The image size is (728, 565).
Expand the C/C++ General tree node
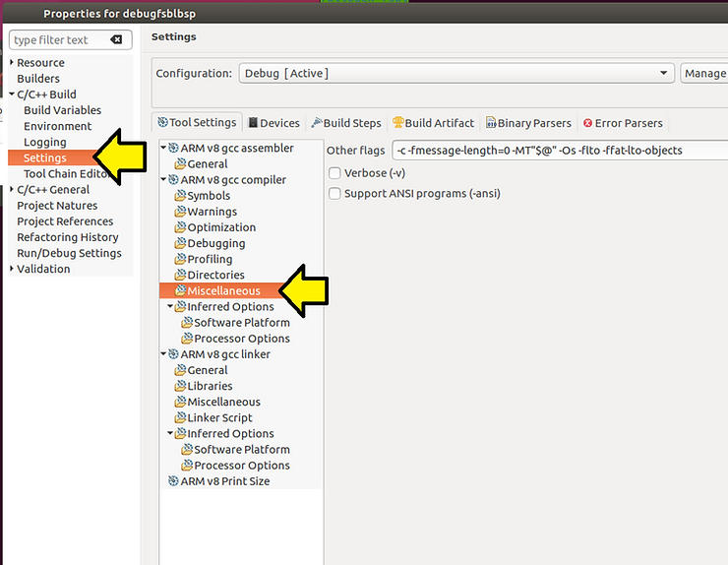pyautogui.click(x=12, y=189)
